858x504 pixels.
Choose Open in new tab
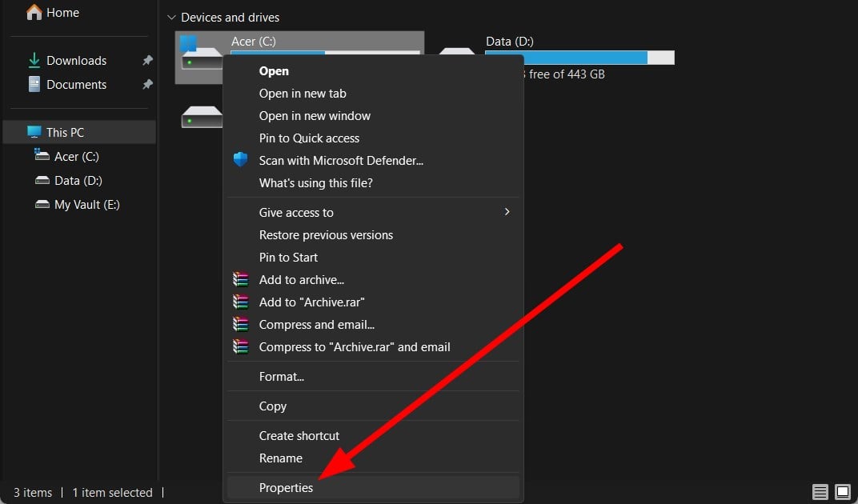373,94
